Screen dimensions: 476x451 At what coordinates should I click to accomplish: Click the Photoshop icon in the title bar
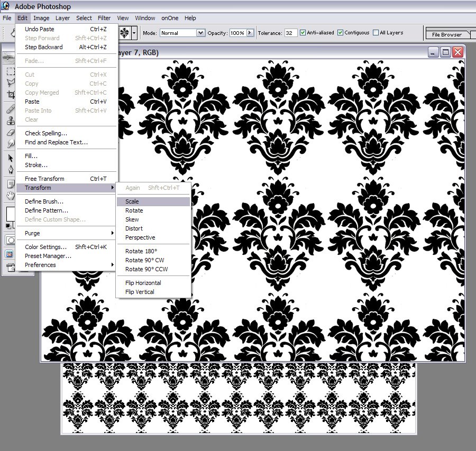click(5, 6)
